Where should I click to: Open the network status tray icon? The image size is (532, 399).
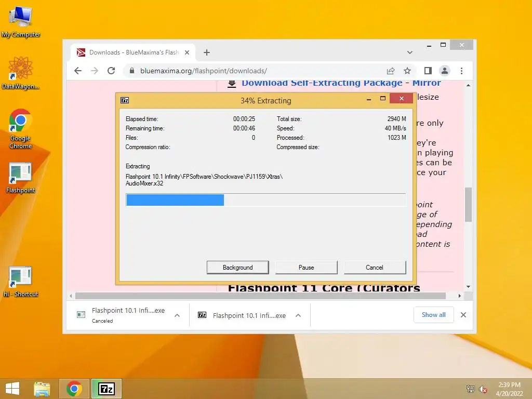click(x=471, y=389)
